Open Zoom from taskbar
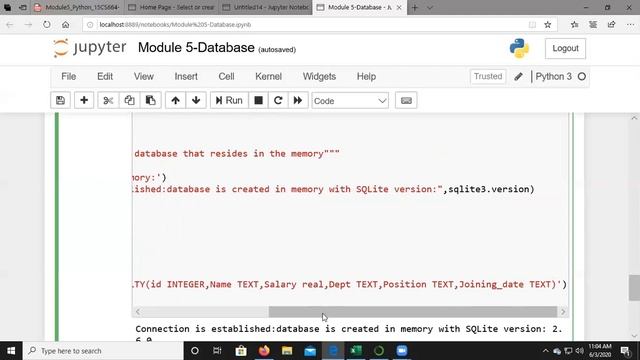The height and width of the screenshot is (360, 640). 402,351
